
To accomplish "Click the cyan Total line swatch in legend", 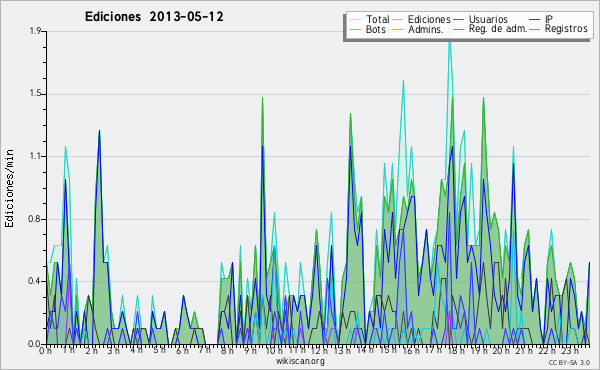I will point(355,20).
